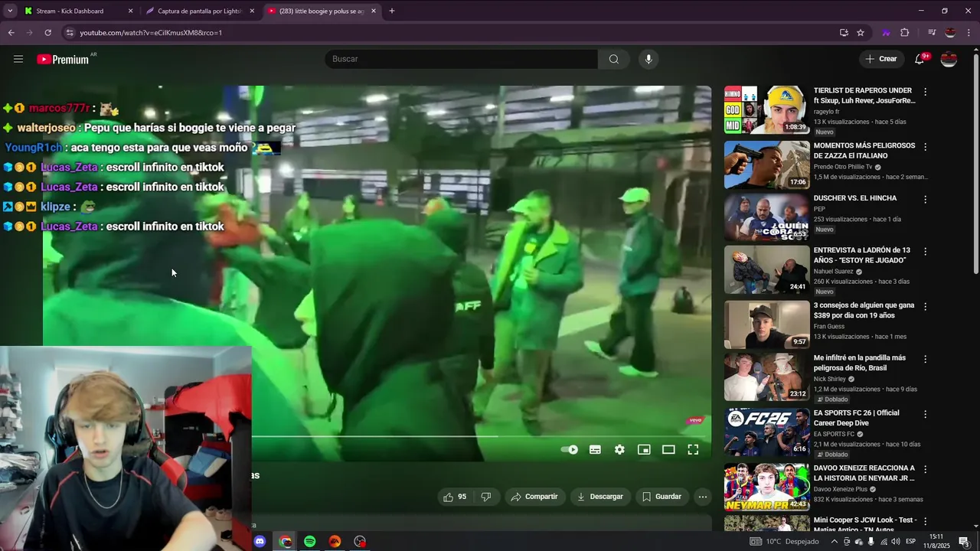
Task: Open more actions three-dot button under video
Action: coord(703,497)
